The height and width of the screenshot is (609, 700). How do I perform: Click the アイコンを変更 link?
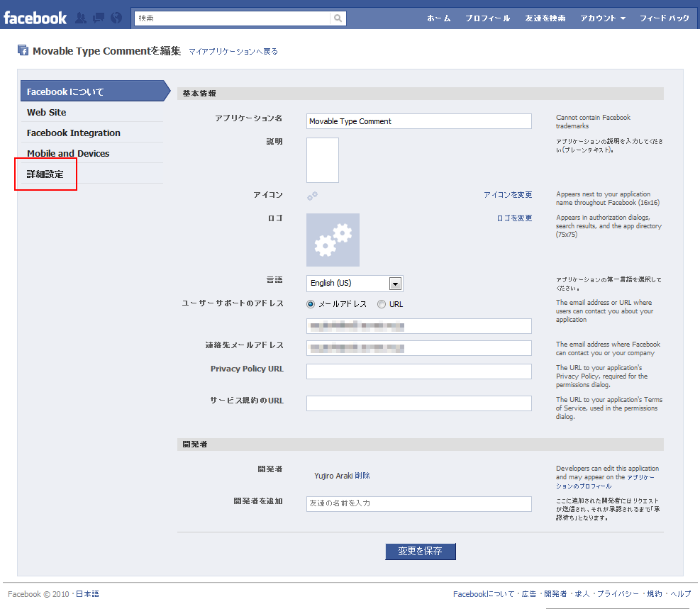point(508,195)
